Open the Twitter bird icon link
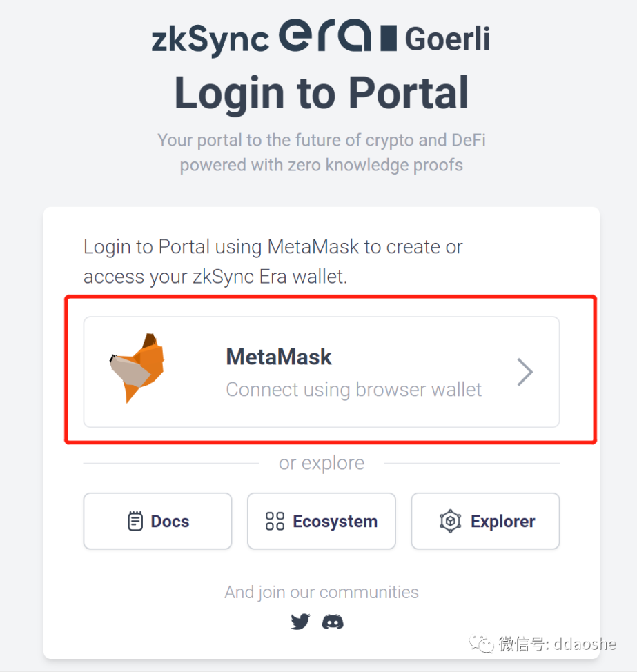This screenshot has width=637, height=672. pyautogui.click(x=300, y=622)
